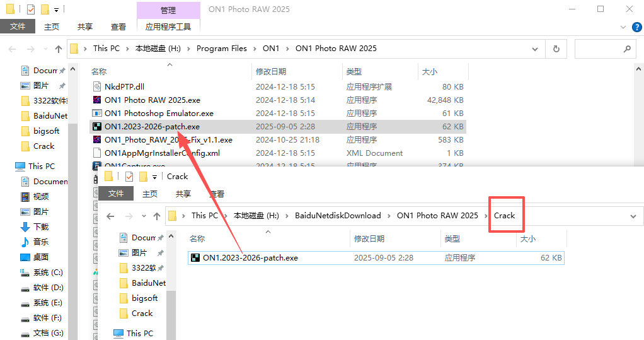
Task: Open the Crack folder in the ON1 Photo RAW 2025 window sidebar
Action: coord(38,146)
